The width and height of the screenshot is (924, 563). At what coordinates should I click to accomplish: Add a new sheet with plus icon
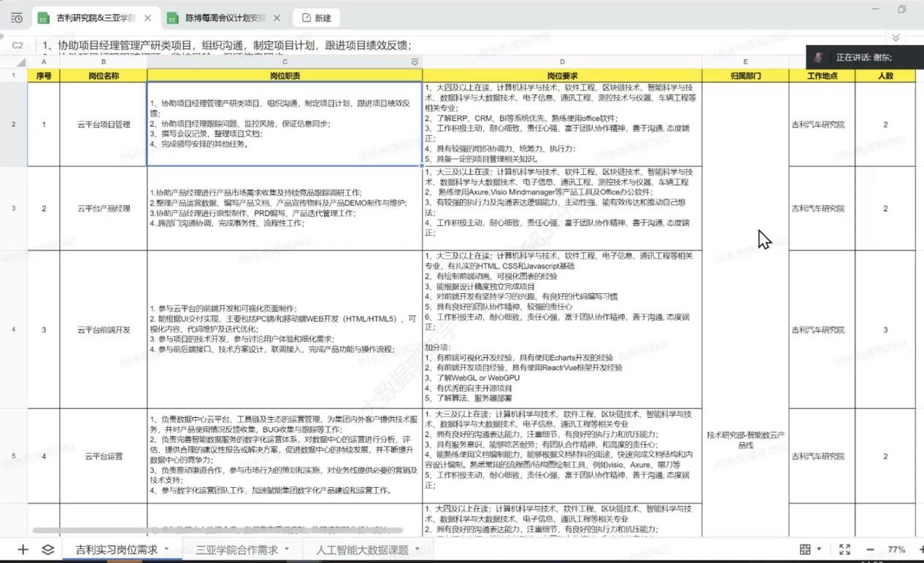(23, 549)
